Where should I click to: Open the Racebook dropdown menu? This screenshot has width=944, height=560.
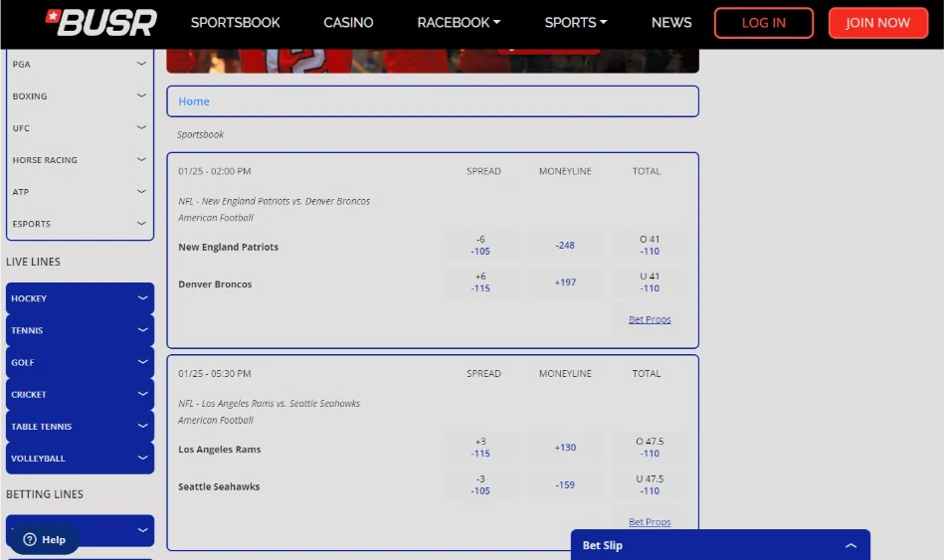tap(459, 22)
